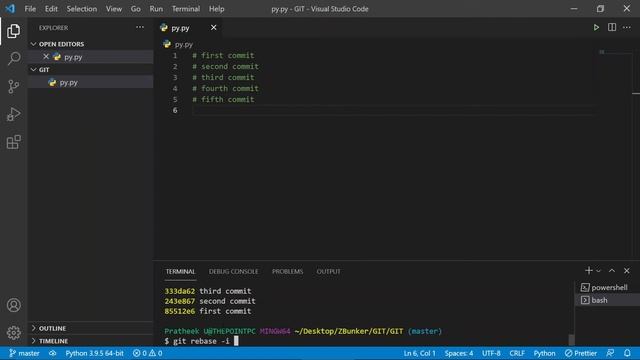The width and height of the screenshot is (640, 360).
Task: Open the feedback icon in status bar
Action: tap(610, 353)
